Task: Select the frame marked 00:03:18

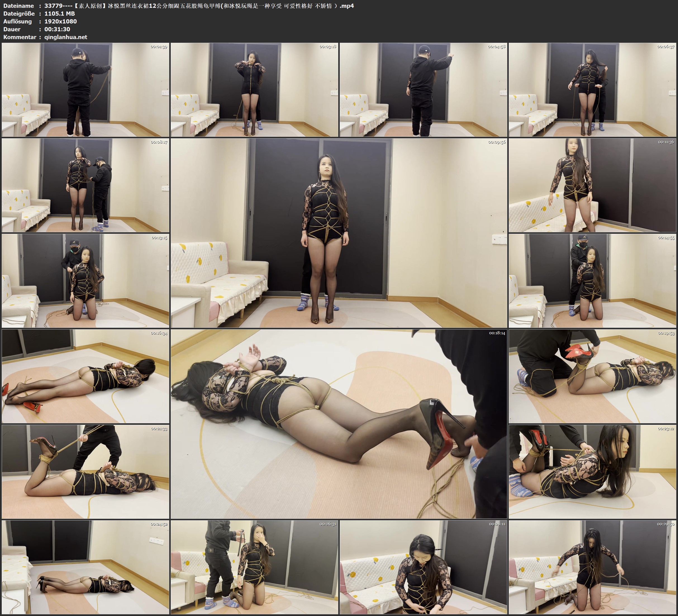Action: (x=254, y=90)
